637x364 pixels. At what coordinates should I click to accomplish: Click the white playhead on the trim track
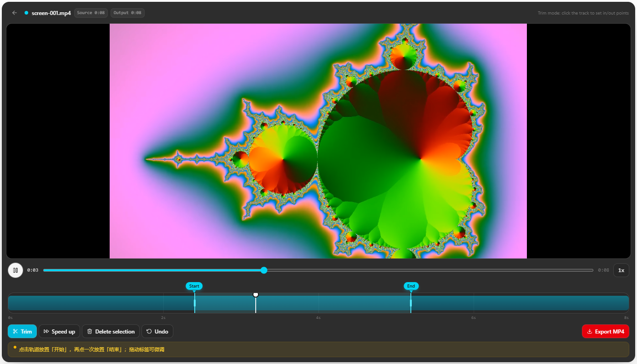click(x=256, y=295)
